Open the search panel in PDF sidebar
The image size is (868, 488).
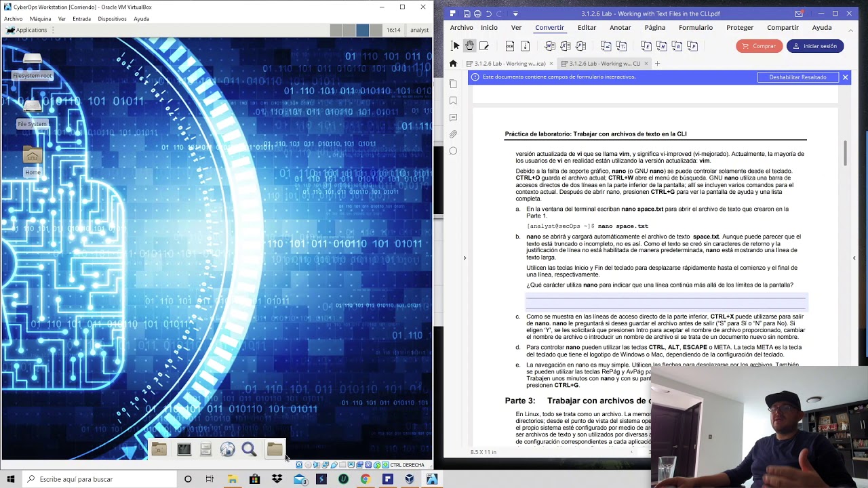454,151
